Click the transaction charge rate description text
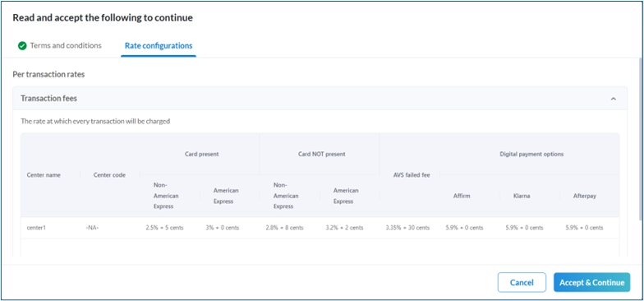The image size is (644, 301). (95, 122)
